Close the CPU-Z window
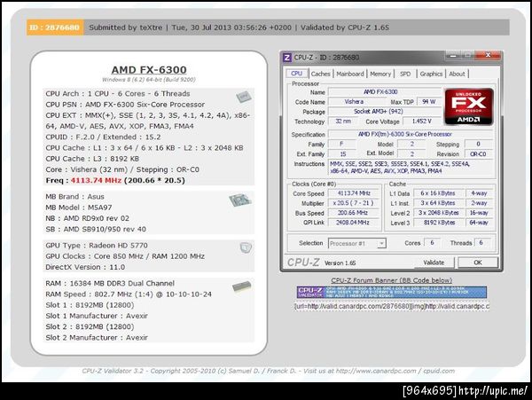 tap(488, 55)
